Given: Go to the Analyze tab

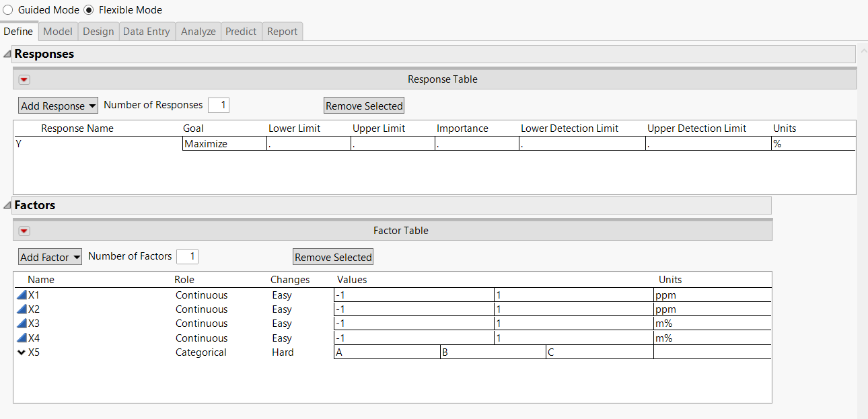Looking at the screenshot, I should [x=198, y=32].
